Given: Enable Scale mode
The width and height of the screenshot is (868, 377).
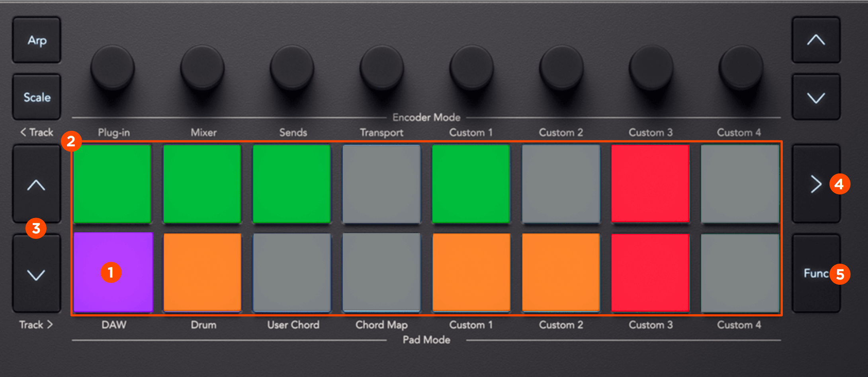Looking at the screenshot, I should [36, 97].
